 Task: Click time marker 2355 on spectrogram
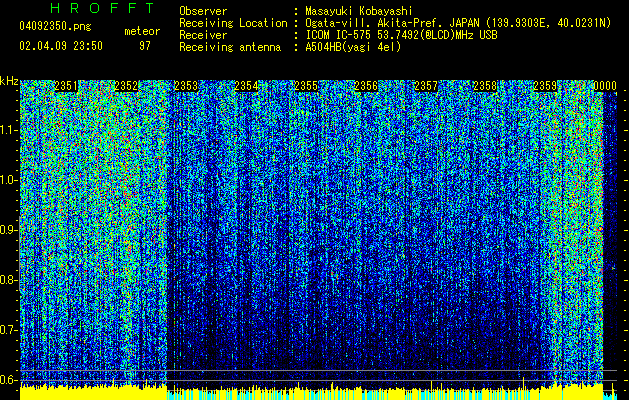point(306,86)
